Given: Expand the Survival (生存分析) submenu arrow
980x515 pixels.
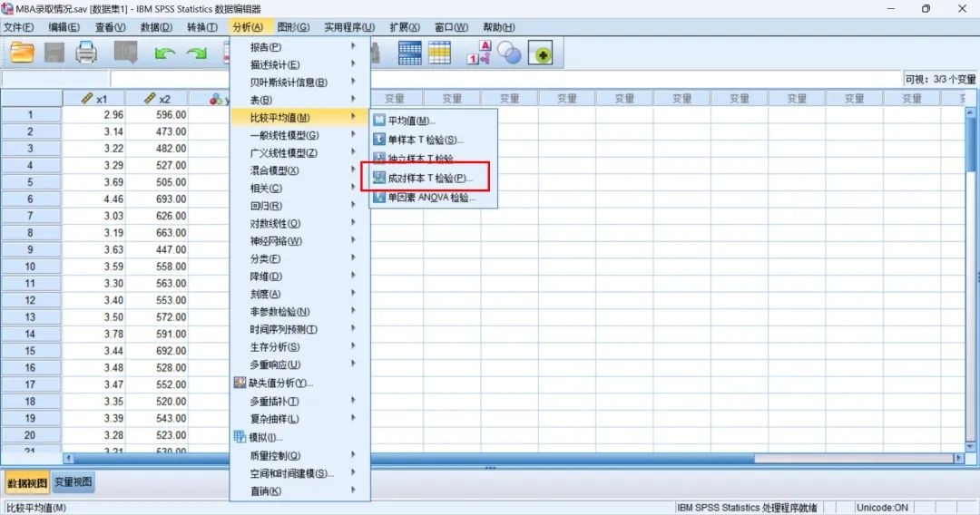Looking at the screenshot, I should click(x=353, y=345).
